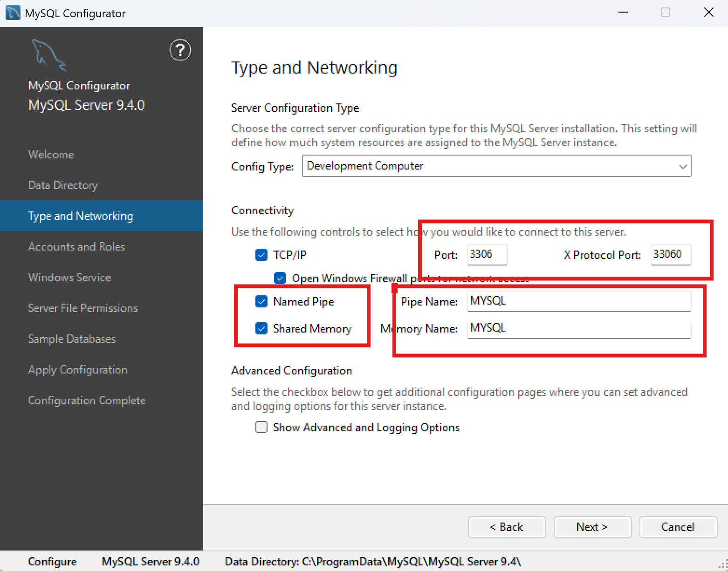The width and height of the screenshot is (728, 571).
Task: Toggle Open Windows Firewall ports checkbox
Action: click(280, 278)
